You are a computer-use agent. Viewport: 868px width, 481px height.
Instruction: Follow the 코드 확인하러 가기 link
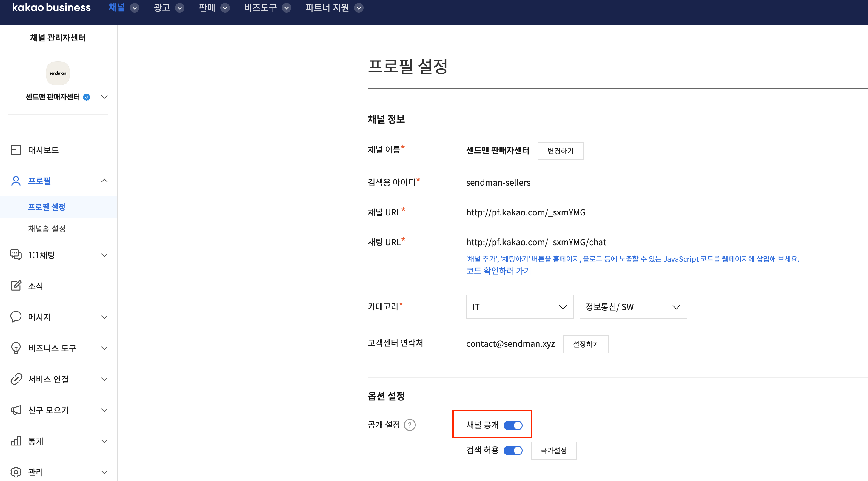pyautogui.click(x=498, y=270)
